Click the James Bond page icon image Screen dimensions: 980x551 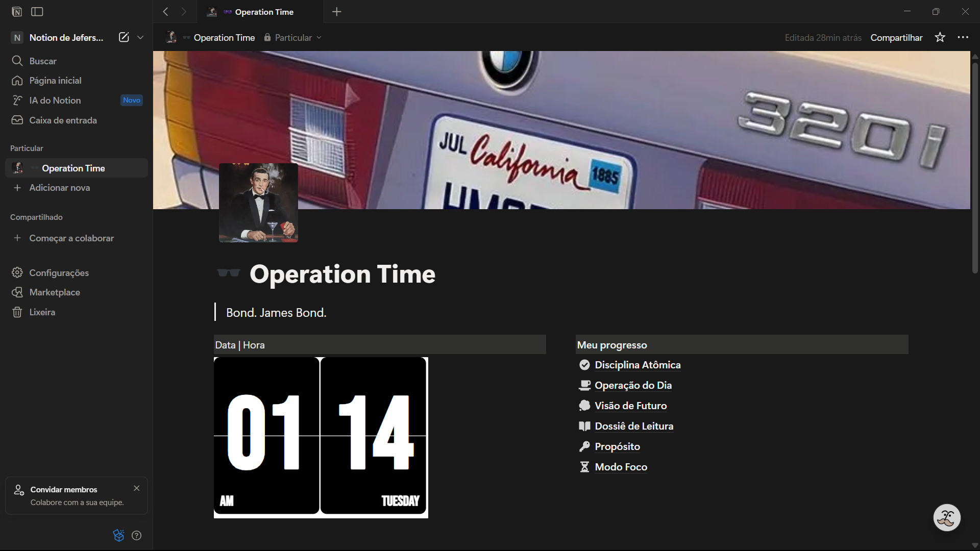click(x=258, y=203)
